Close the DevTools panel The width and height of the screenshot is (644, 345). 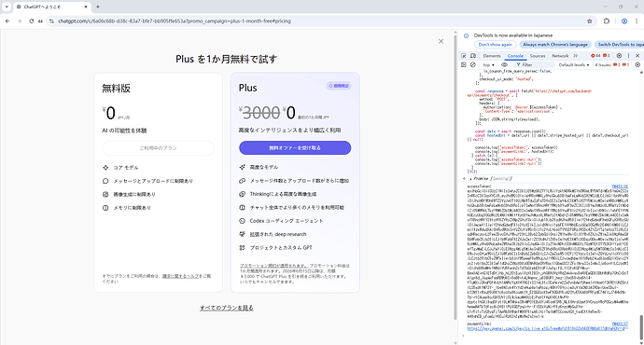(637, 56)
